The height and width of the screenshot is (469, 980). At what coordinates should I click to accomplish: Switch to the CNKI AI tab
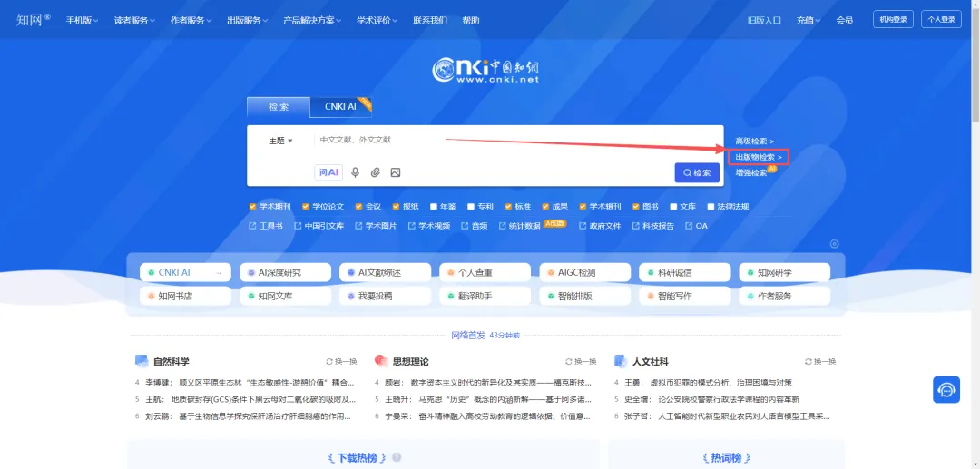click(340, 107)
